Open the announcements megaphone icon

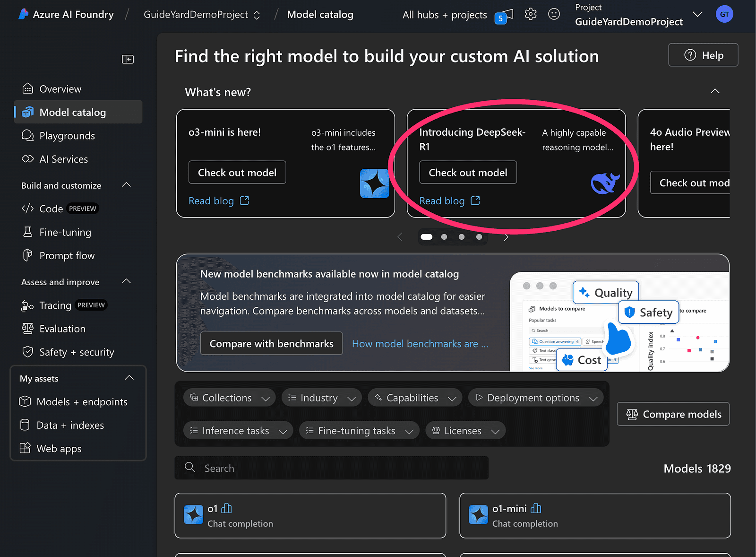[504, 16]
